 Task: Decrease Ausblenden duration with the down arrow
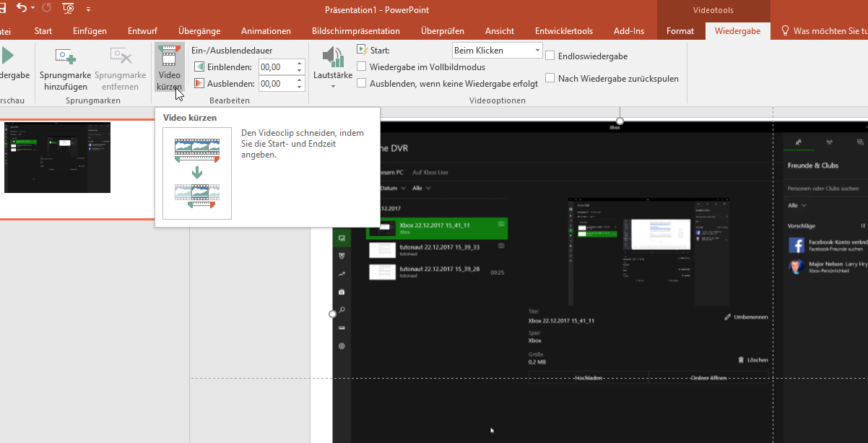[300, 87]
